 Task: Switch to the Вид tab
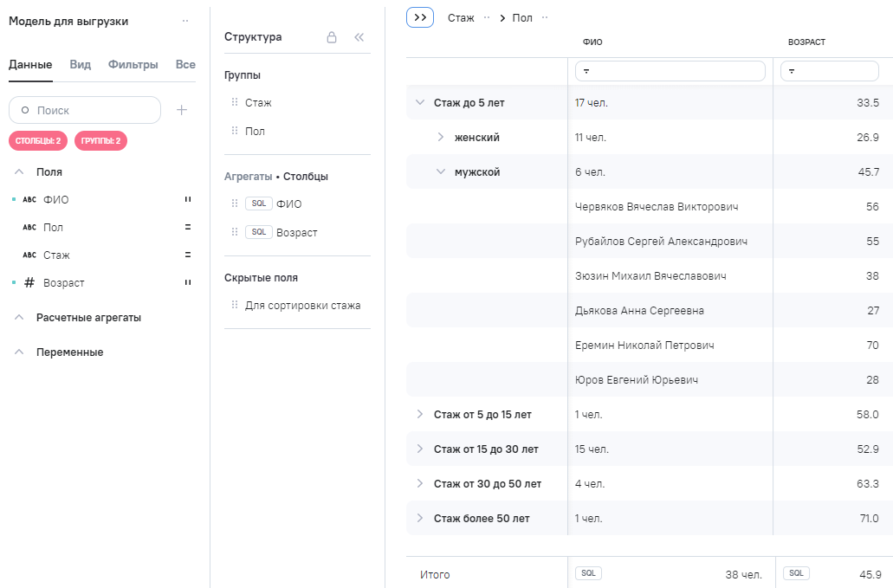click(x=80, y=64)
